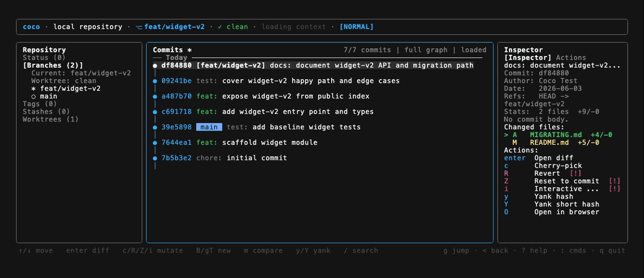Click the circle marker beside main branch
This screenshot has height=278, width=644.
[33, 96]
